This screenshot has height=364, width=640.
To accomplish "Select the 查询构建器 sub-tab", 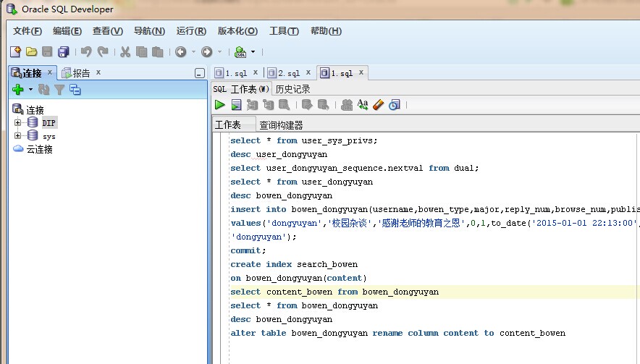I will (x=281, y=125).
